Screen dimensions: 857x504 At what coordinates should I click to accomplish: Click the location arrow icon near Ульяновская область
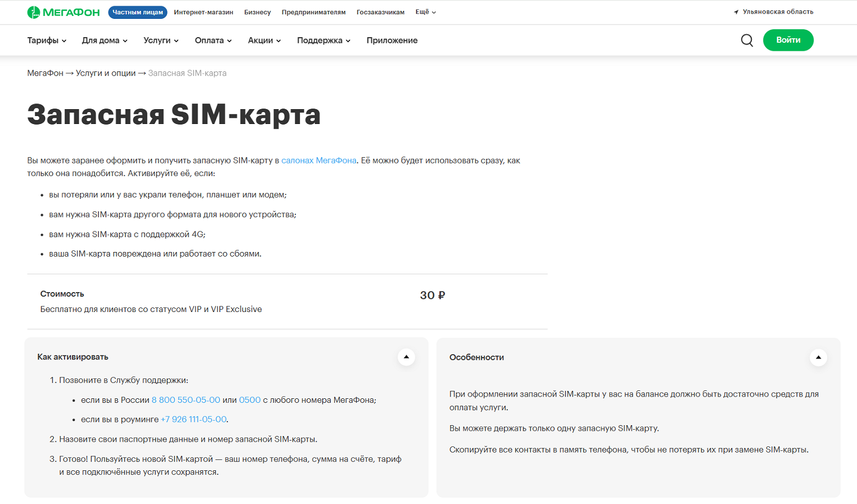(736, 12)
